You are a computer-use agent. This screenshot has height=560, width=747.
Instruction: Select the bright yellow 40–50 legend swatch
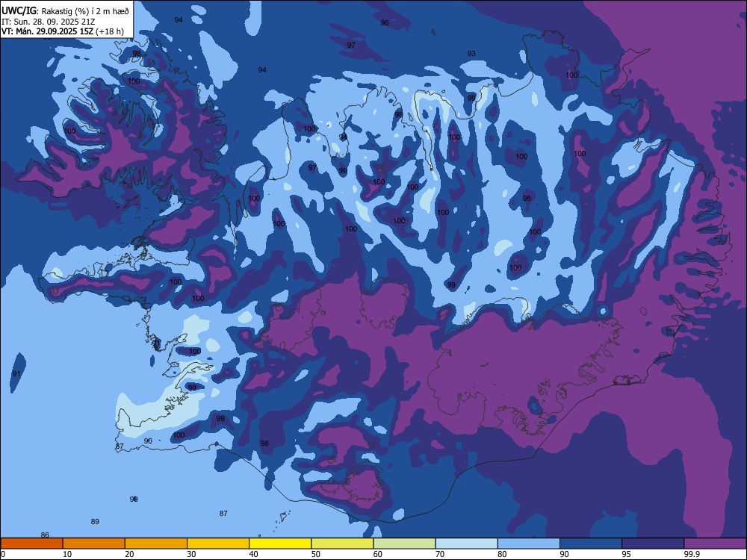[x=280, y=544]
